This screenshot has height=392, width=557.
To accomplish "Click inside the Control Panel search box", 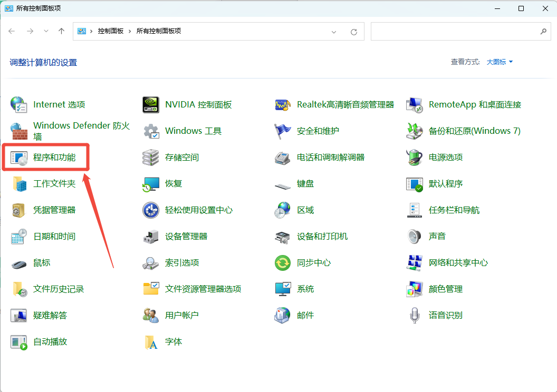I will [x=455, y=32].
